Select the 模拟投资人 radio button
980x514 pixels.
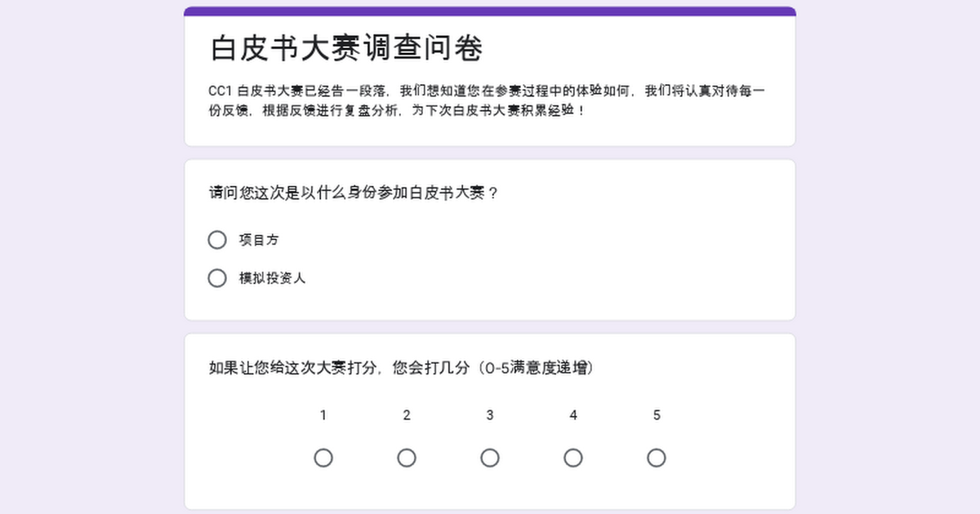217,278
